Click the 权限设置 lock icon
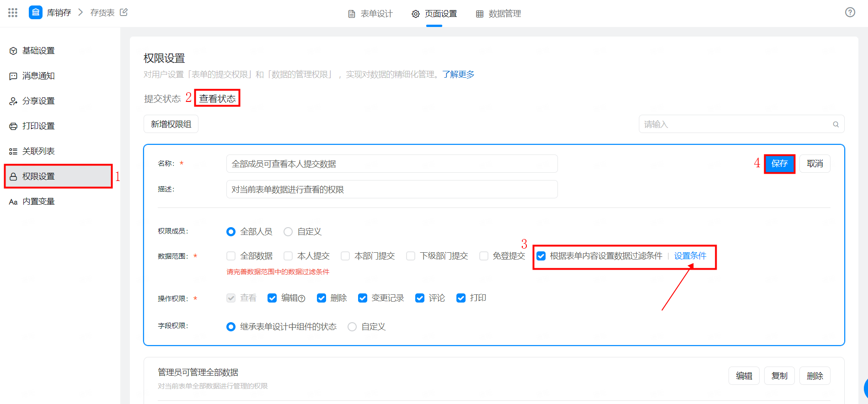The height and width of the screenshot is (404, 868). point(13,176)
